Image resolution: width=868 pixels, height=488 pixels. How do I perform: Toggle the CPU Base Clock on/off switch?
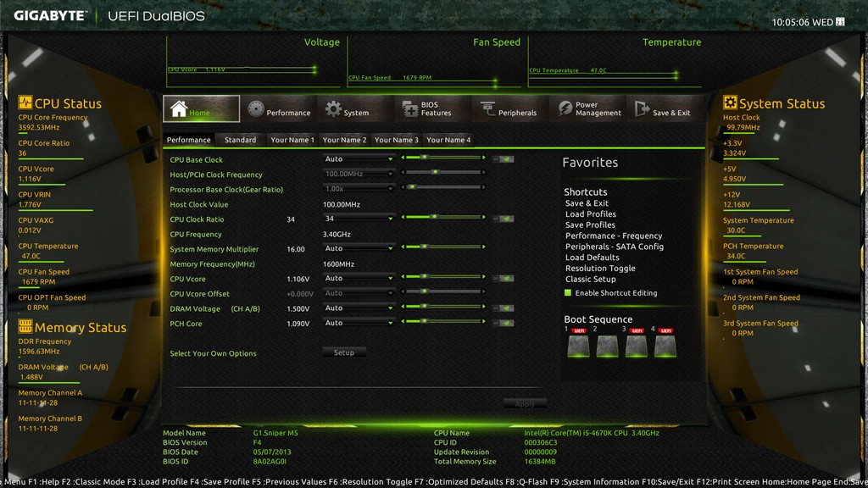click(x=504, y=159)
